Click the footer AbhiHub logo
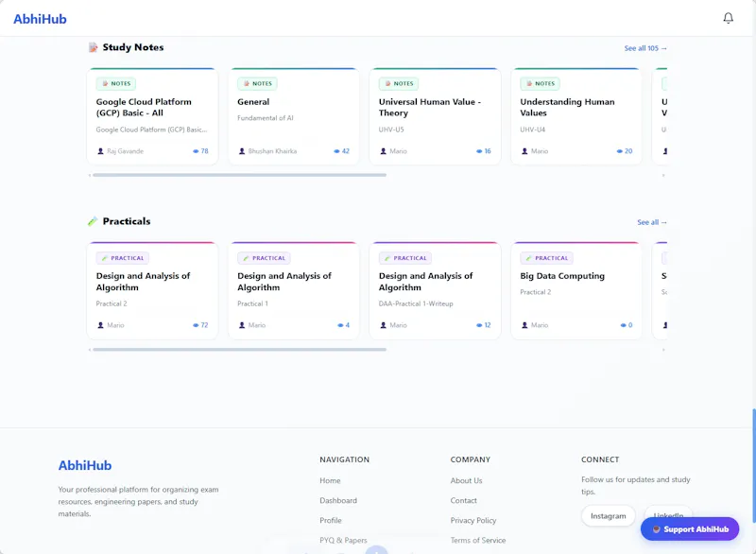Viewport: 756px width, 554px height. click(x=85, y=465)
